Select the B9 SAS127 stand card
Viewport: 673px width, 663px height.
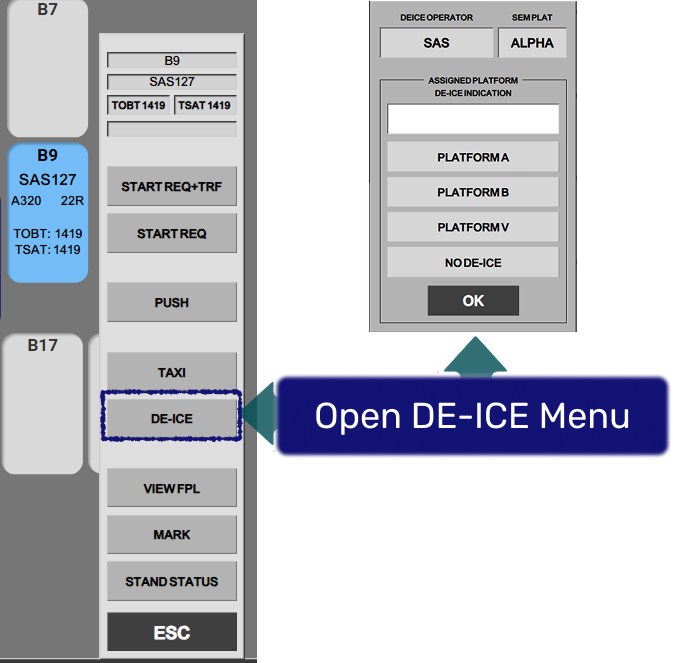point(48,213)
